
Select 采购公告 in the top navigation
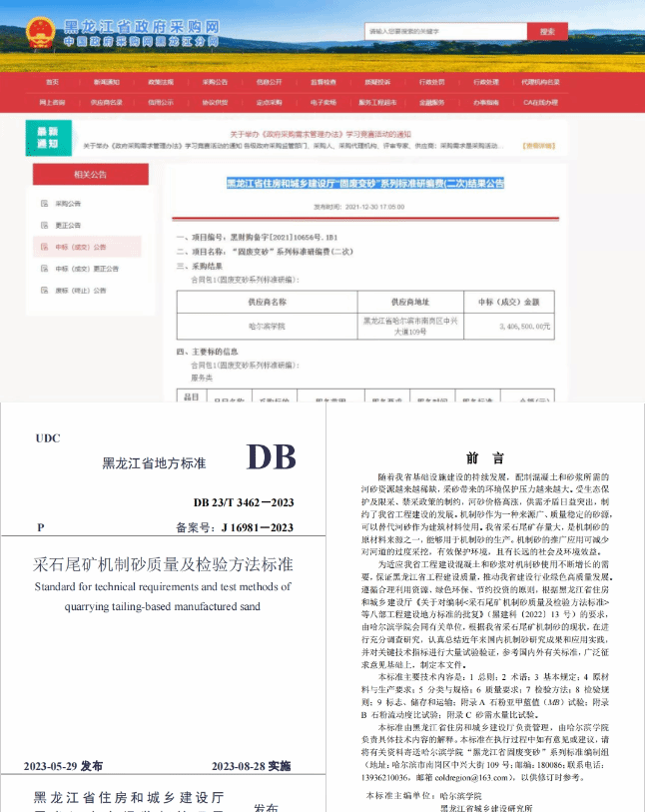pos(215,82)
